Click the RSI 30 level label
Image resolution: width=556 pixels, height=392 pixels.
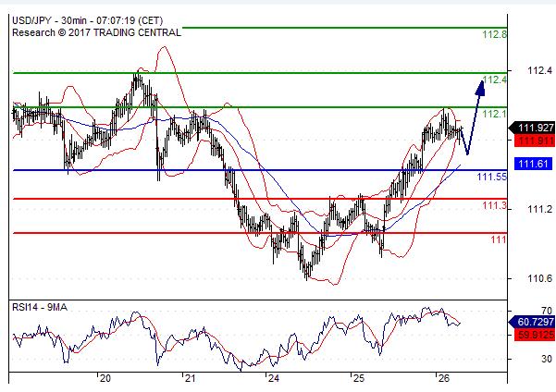(x=547, y=359)
